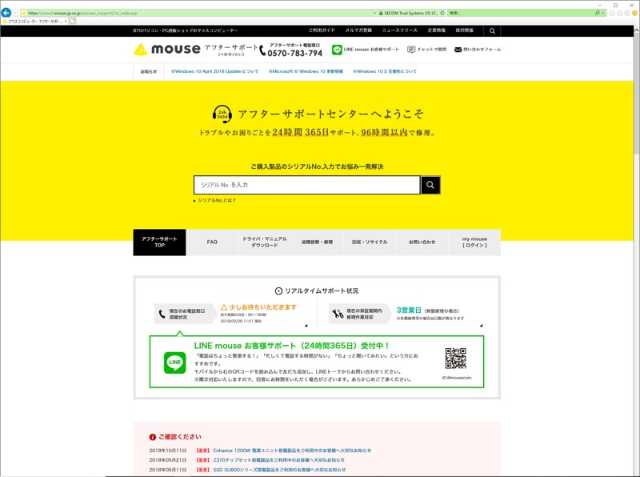Open the Z370 chipset product notice
This screenshot has height=477, width=640.
tap(279, 460)
